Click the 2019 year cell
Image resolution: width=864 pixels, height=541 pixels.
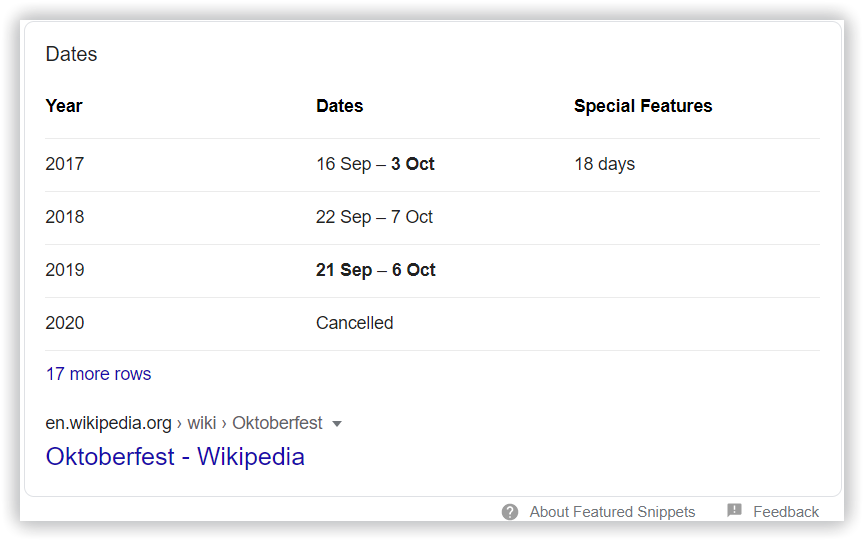pyautogui.click(x=64, y=269)
